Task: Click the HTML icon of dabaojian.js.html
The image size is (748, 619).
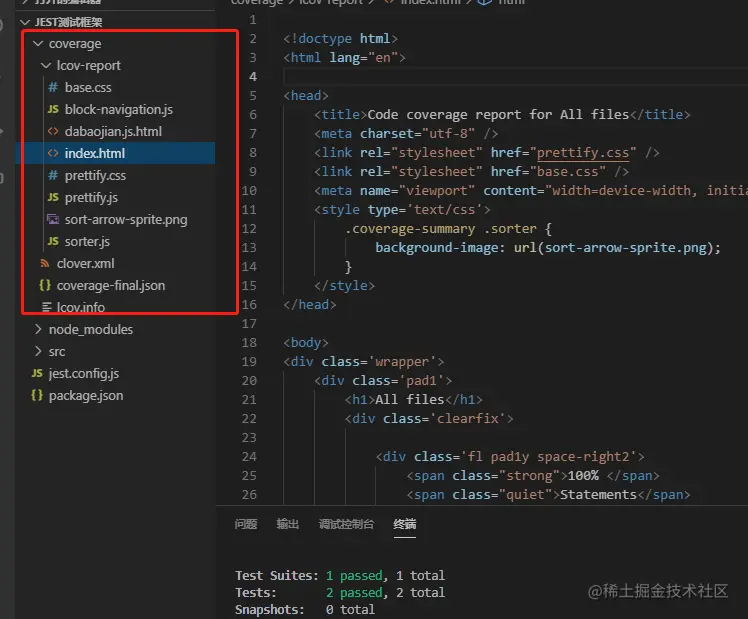Action: coord(53,131)
